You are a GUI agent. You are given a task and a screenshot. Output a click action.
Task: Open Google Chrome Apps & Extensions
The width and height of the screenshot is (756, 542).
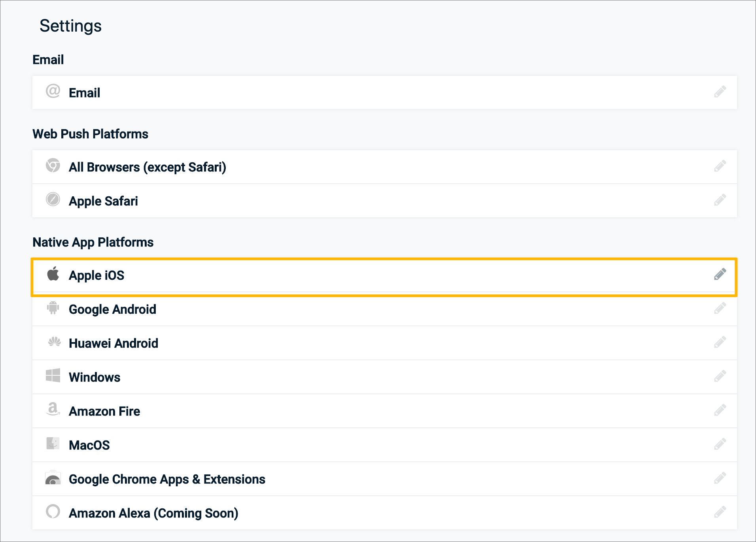tap(384, 479)
